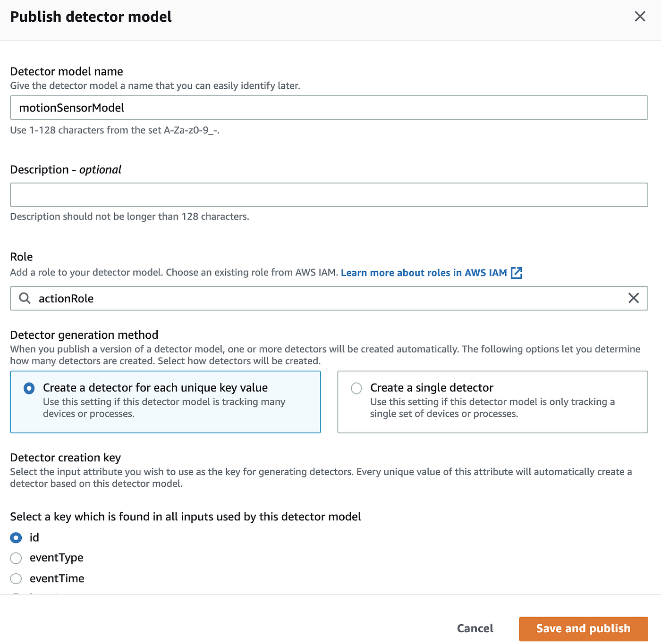This screenshot has height=644, width=661.
Task: Select "Create a single detector"
Action: tap(356, 388)
